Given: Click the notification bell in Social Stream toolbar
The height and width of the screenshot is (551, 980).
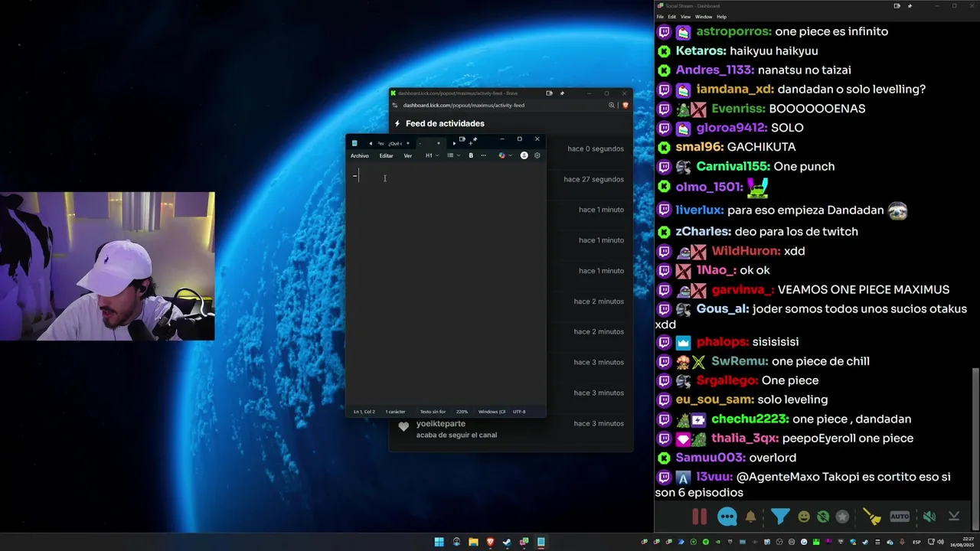Looking at the screenshot, I should click(750, 517).
